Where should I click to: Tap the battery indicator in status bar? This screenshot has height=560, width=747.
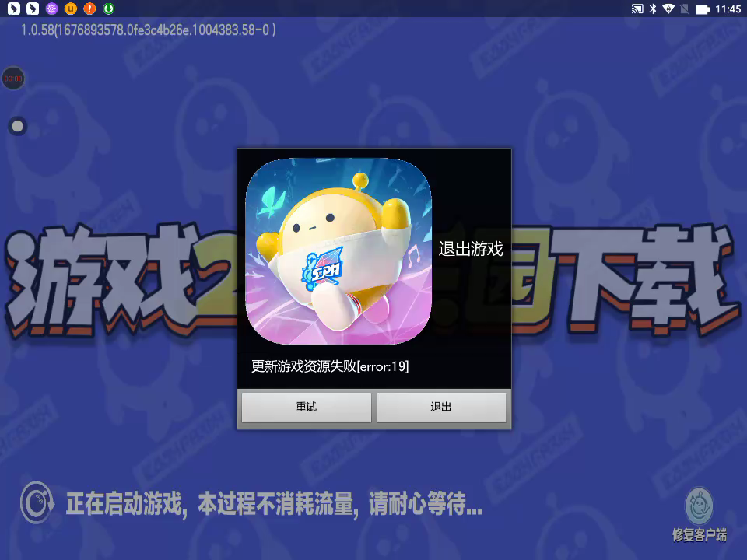click(x=702, y=9)
